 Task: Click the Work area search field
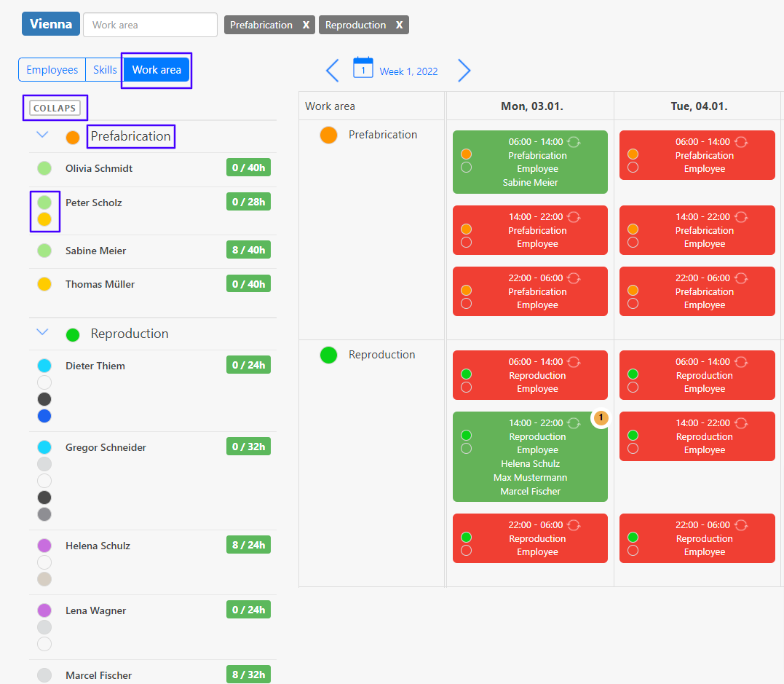pos(150,25)
